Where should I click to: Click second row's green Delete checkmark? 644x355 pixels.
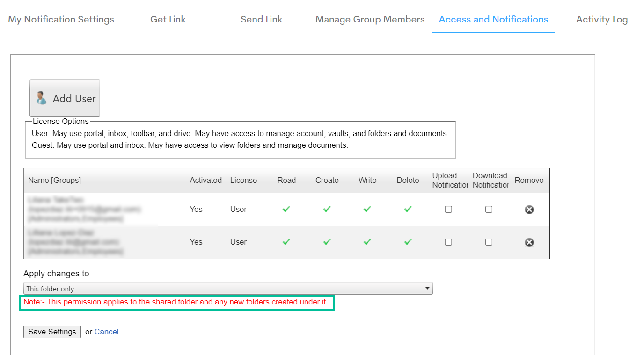pyautogui.click(x=408, y=242)
